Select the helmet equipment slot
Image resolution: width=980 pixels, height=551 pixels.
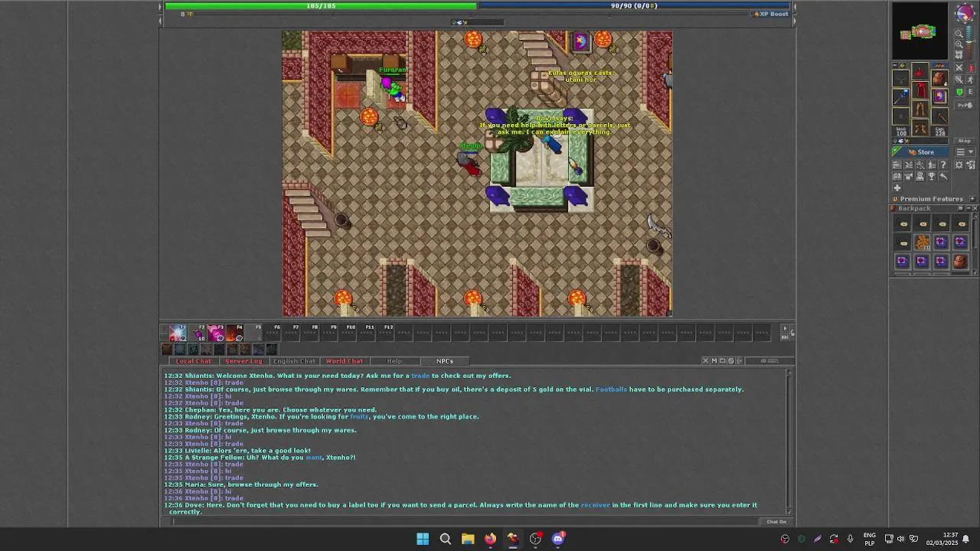[920, 71]
